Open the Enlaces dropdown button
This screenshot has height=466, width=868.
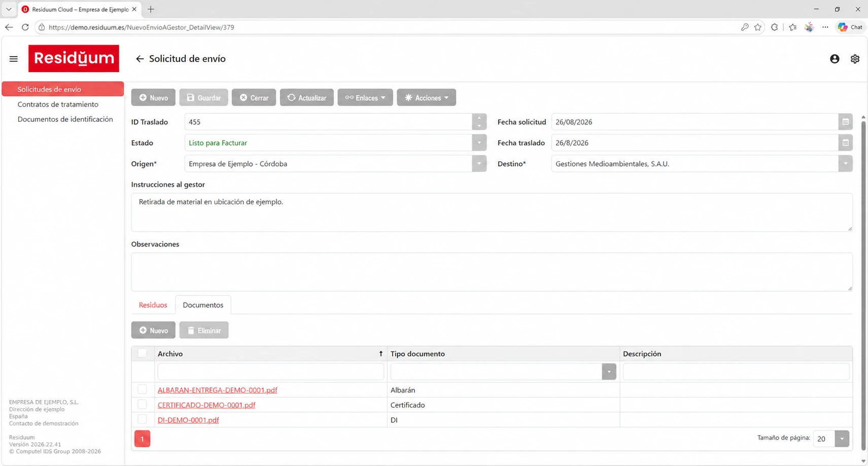(365, 97)
